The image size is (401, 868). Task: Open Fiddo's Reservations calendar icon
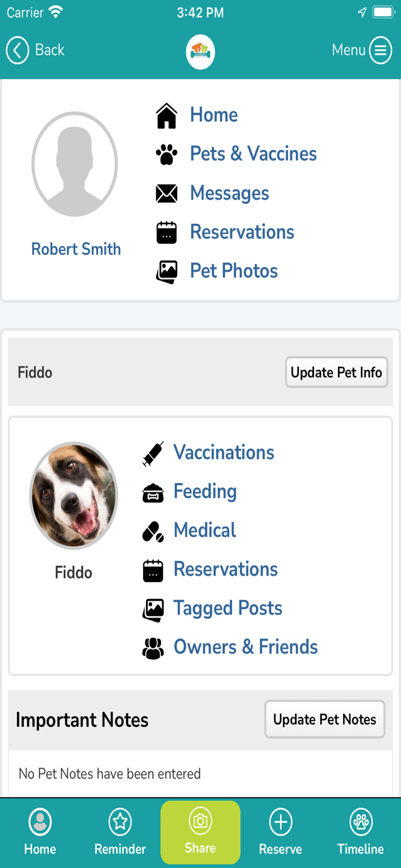pyautogui.click(x=152, y=570)
